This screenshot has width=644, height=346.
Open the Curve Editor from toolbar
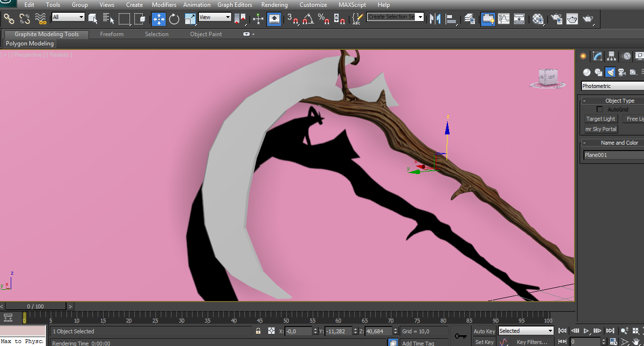[x=503, y=19]
